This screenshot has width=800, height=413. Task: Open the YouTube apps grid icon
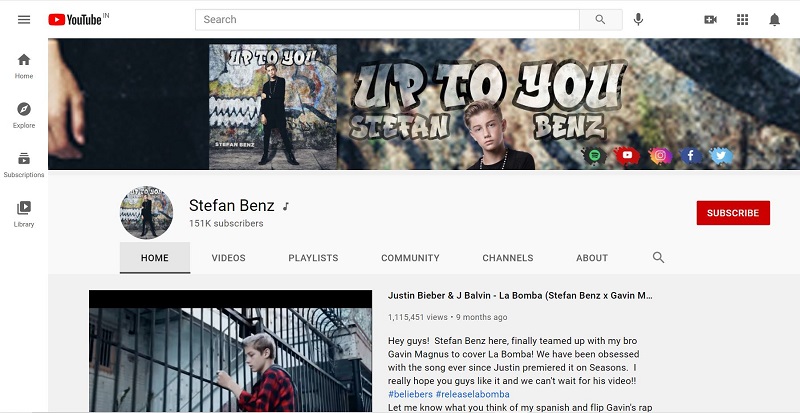pyautogui.click(x=742, y=19)
